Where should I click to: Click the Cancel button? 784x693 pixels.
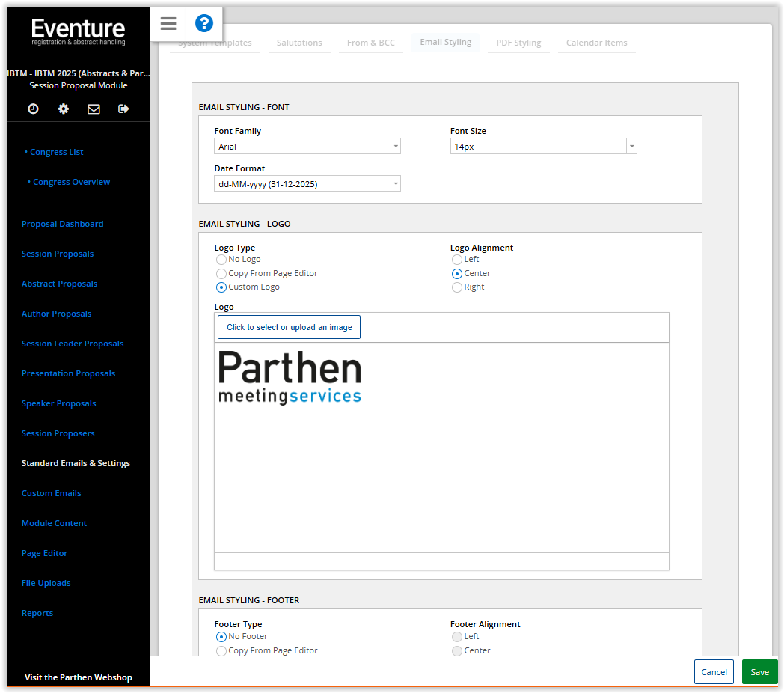[x=714, y=672]
